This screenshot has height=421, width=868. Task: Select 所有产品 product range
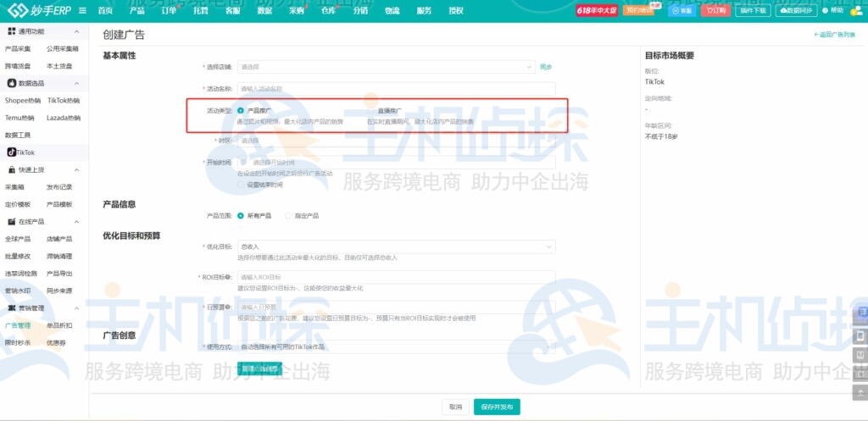click(x=240, y=216)
